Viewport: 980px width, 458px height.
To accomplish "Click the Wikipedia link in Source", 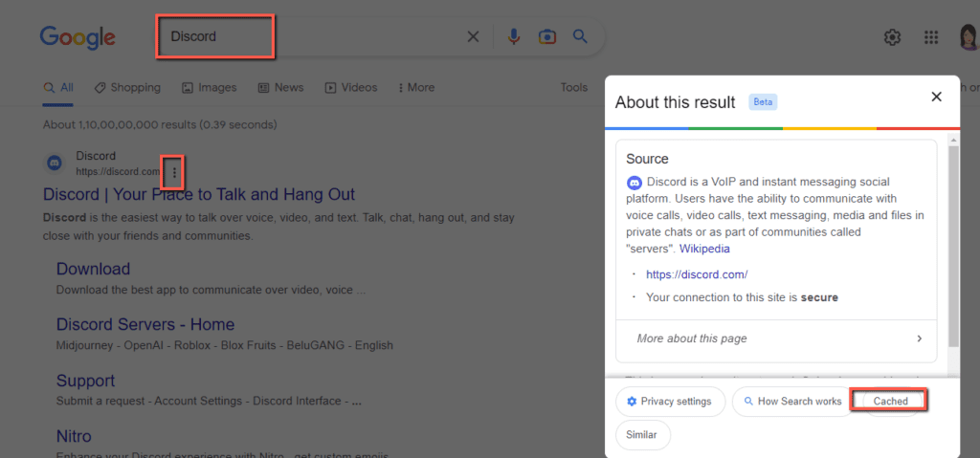I will [704, 249].
